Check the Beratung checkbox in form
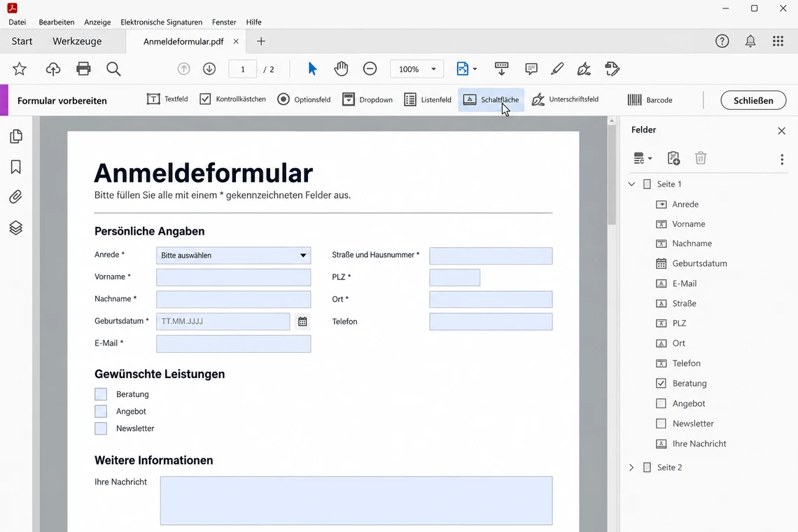 pyautogui.click(x=101, y=394)
